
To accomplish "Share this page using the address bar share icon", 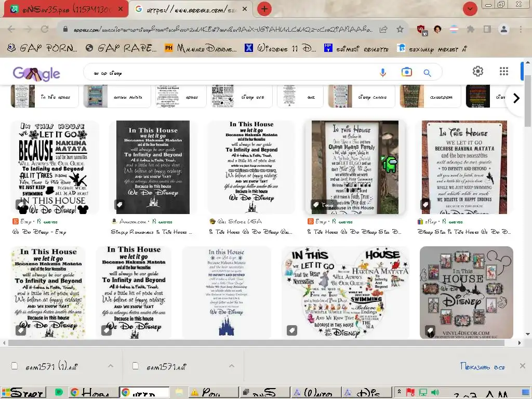I will coord(383,29).
